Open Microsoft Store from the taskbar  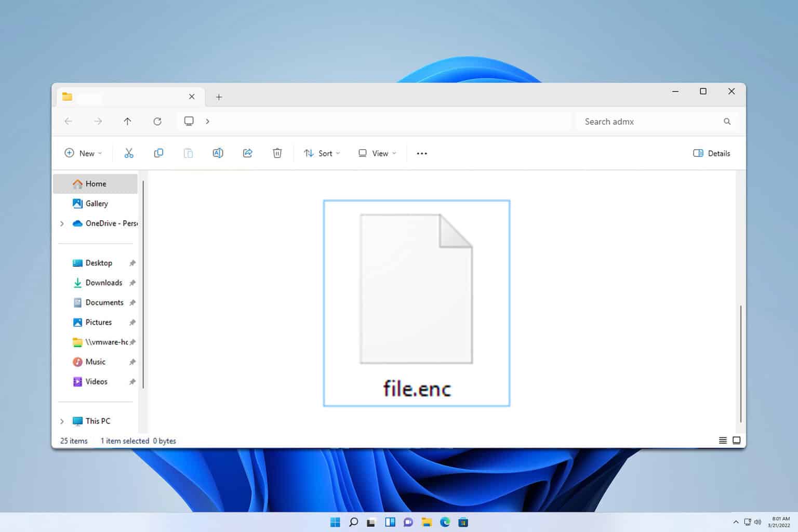(463, 522)
